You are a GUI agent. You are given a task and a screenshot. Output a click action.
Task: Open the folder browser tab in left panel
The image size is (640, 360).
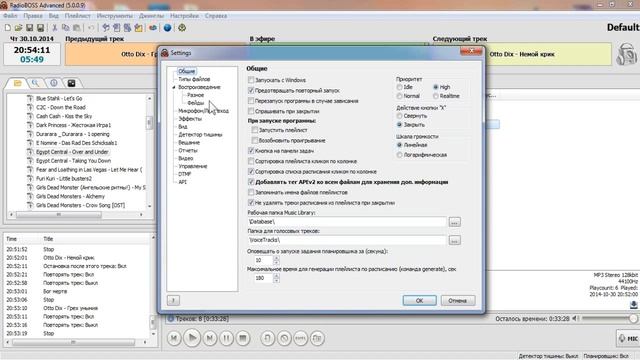click(x=18, y=83)
